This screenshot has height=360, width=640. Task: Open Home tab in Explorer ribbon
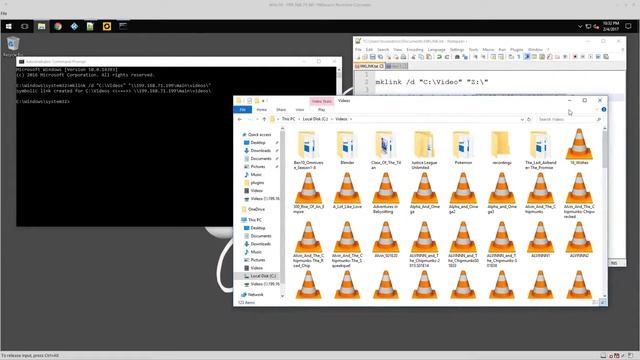pos(262,109)
